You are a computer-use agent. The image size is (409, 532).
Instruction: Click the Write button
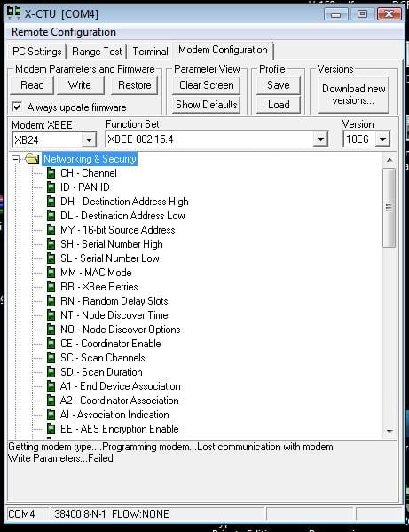80,85
